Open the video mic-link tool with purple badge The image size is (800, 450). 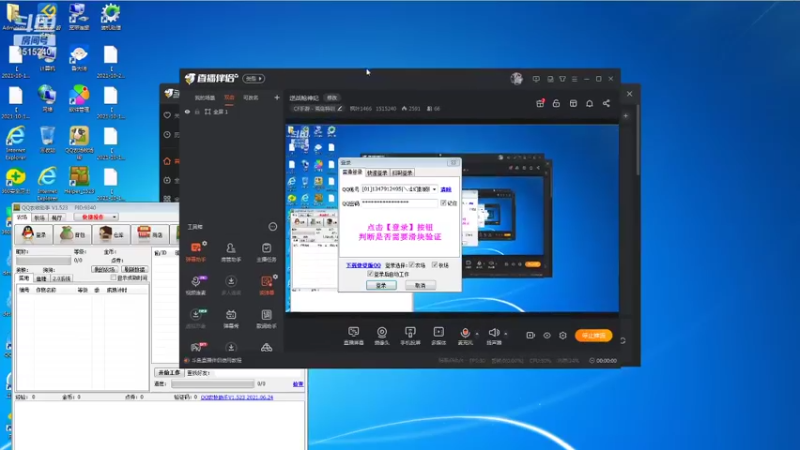[196, 285]
